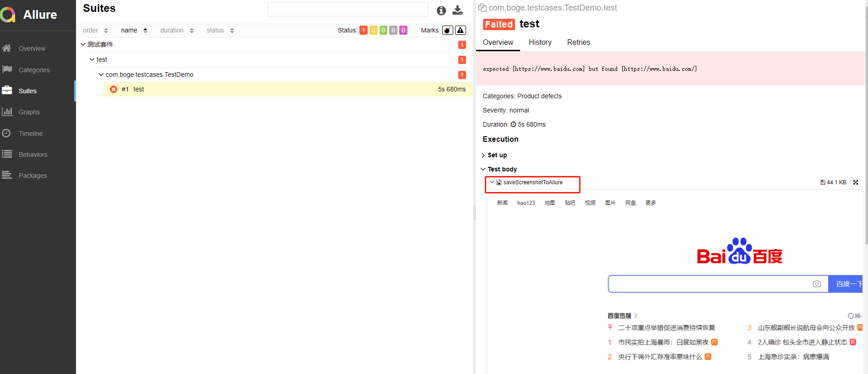Toggle the flaky mark filter (bomb icon)

(448, 30)
